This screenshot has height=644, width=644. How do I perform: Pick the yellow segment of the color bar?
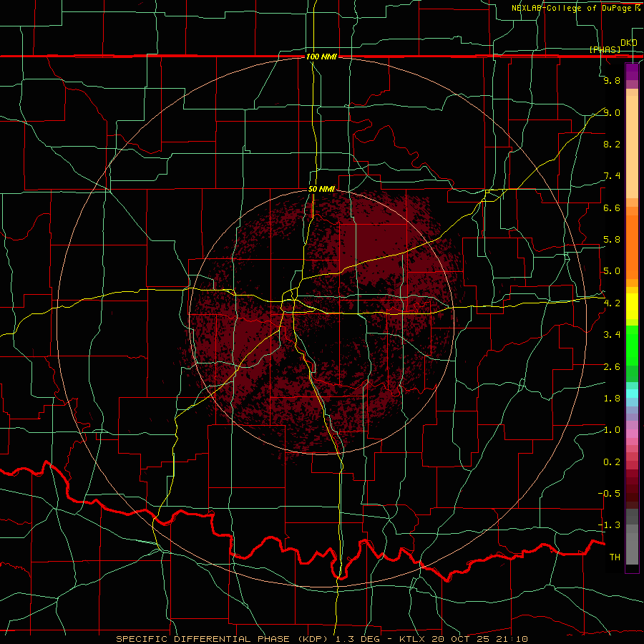coord(632,306)
